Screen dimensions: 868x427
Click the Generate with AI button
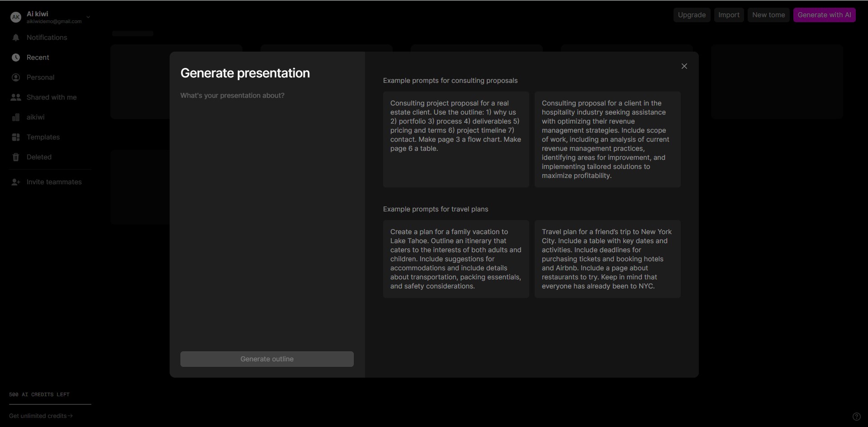coord(824,15)
